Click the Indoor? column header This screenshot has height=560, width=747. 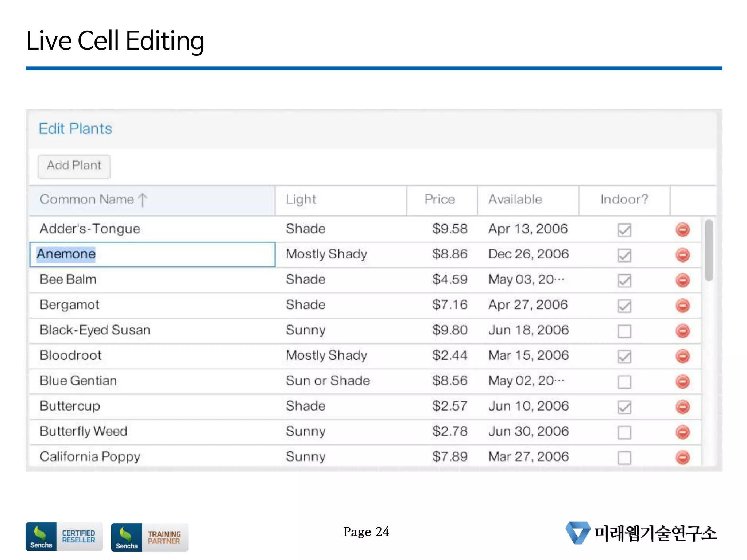(x=624, y=199)
